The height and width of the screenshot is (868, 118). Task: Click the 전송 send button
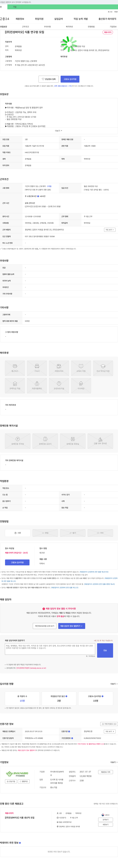click(x=105, y=650)
